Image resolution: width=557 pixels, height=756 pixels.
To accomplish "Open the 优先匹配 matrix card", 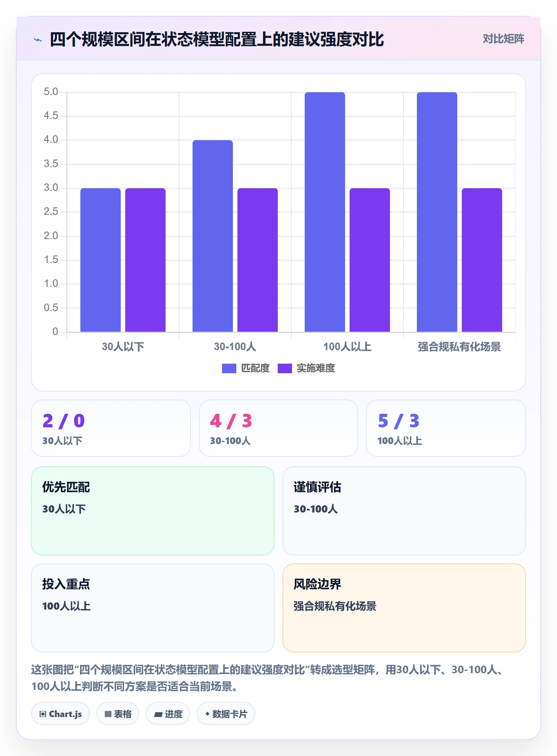I will [x=153, y=511].
